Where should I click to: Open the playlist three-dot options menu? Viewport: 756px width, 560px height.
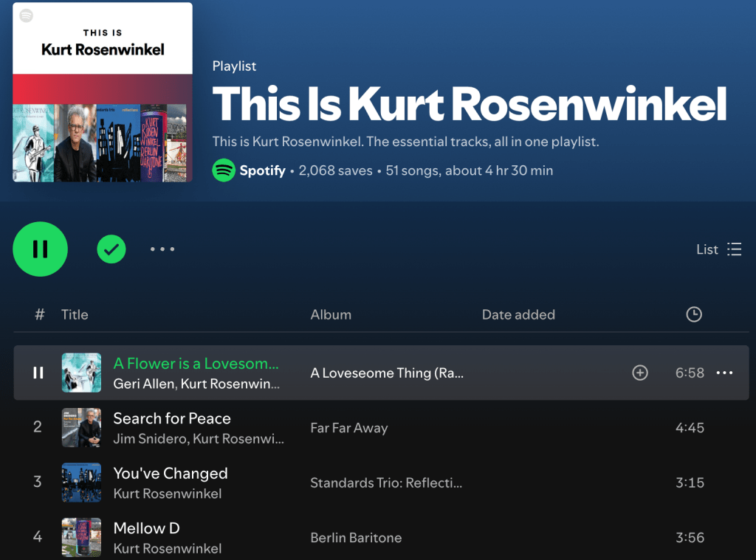(x=162, y=249)
